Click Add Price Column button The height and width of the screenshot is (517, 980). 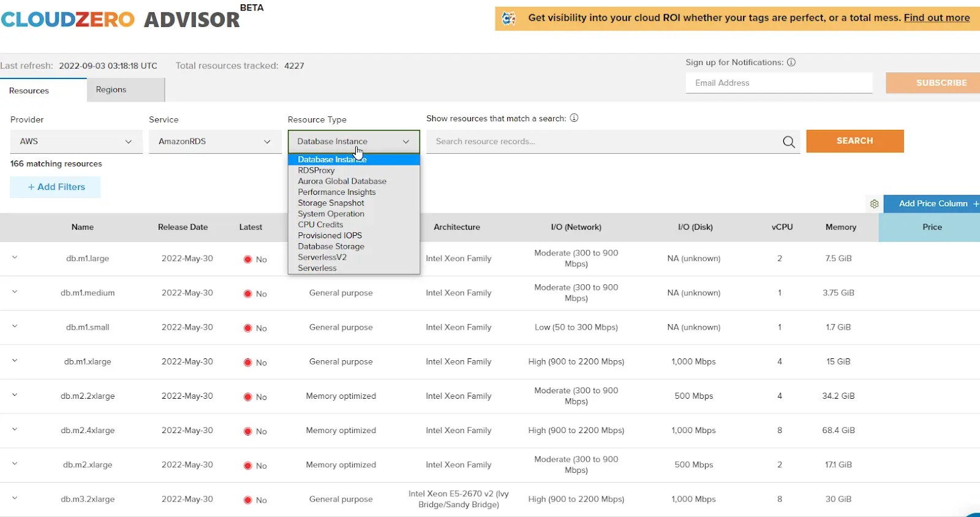932,203
